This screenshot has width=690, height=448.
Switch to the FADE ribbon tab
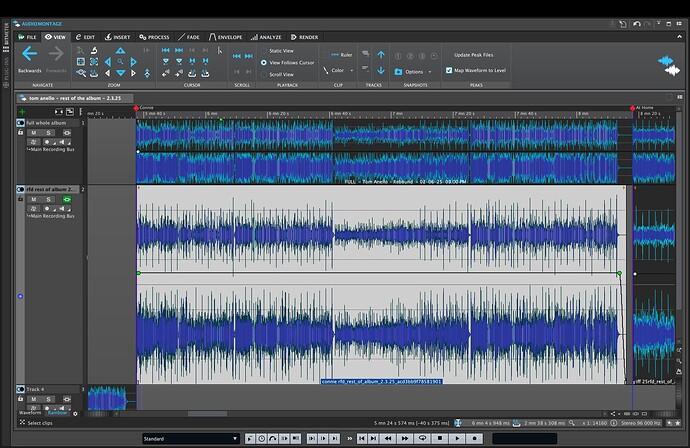tap(188, 37)
